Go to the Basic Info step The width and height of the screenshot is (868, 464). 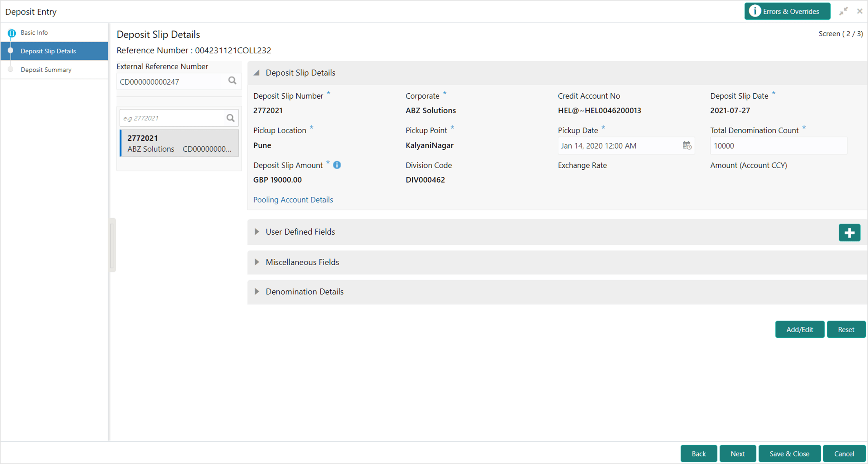tap(34, 32)
